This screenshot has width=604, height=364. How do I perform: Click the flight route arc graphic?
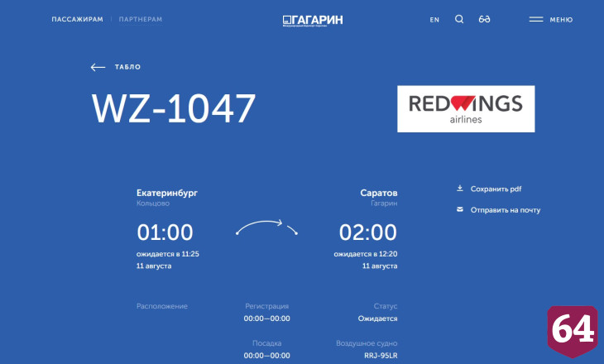[x=266, y=227]
